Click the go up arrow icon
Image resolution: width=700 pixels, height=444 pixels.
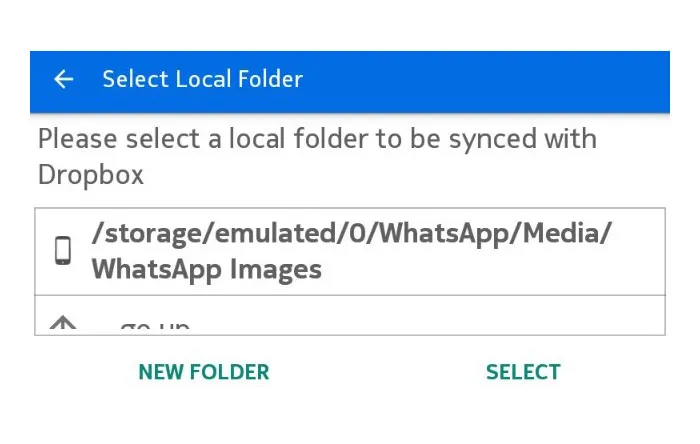pos(63,325)
